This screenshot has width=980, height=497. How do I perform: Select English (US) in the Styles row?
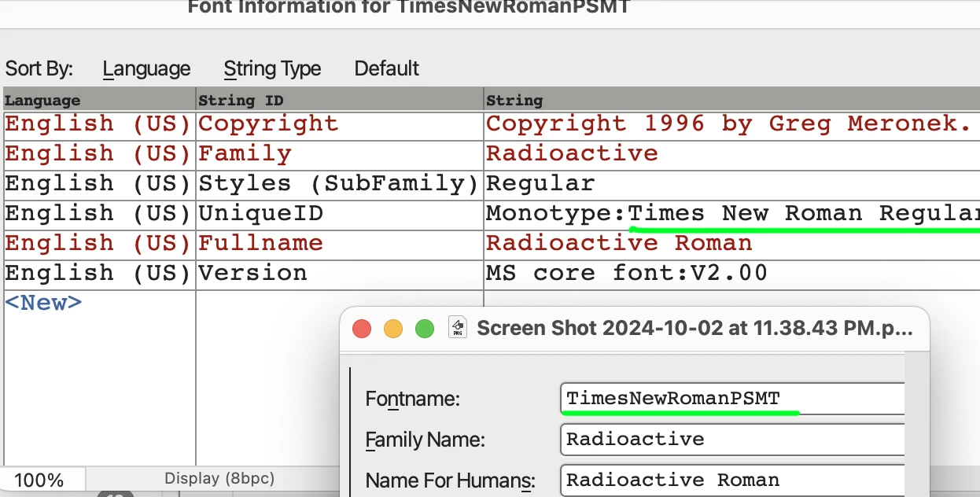(99, 183)
